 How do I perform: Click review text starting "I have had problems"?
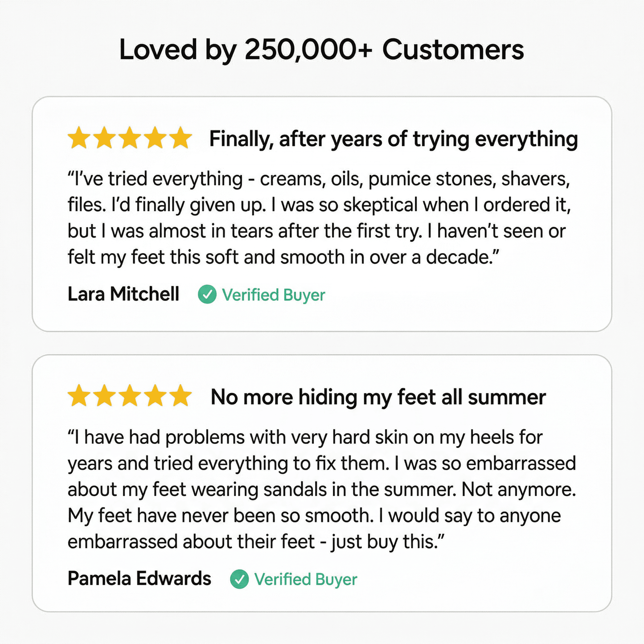click(321, 489)
